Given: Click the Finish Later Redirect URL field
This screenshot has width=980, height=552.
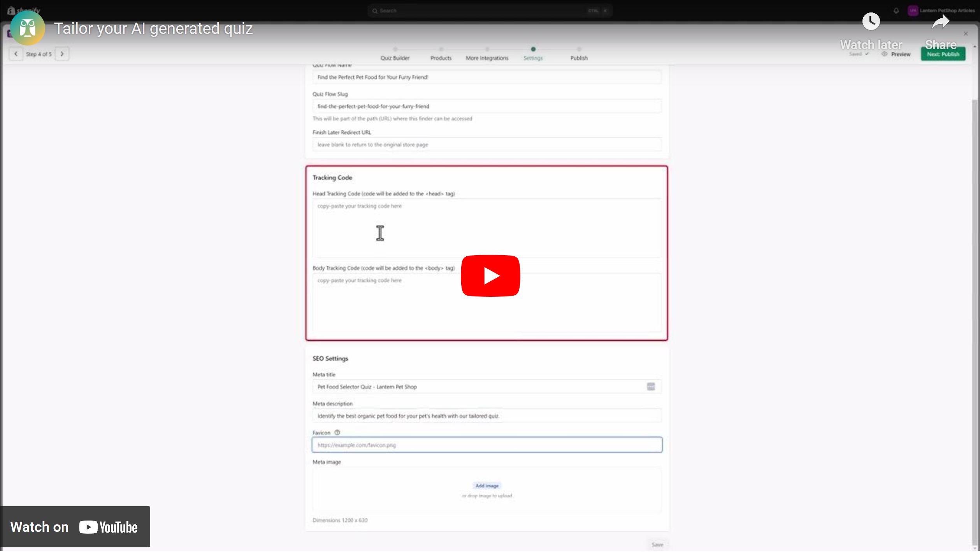Looking at the screenshot, I should click(487, 145).
